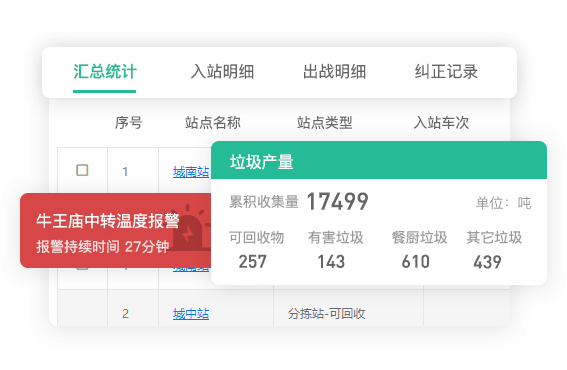The height and width of the screenshot is (370, 567).
Task: Click the 累积收集量 value 17499
Action: (337, 201)
